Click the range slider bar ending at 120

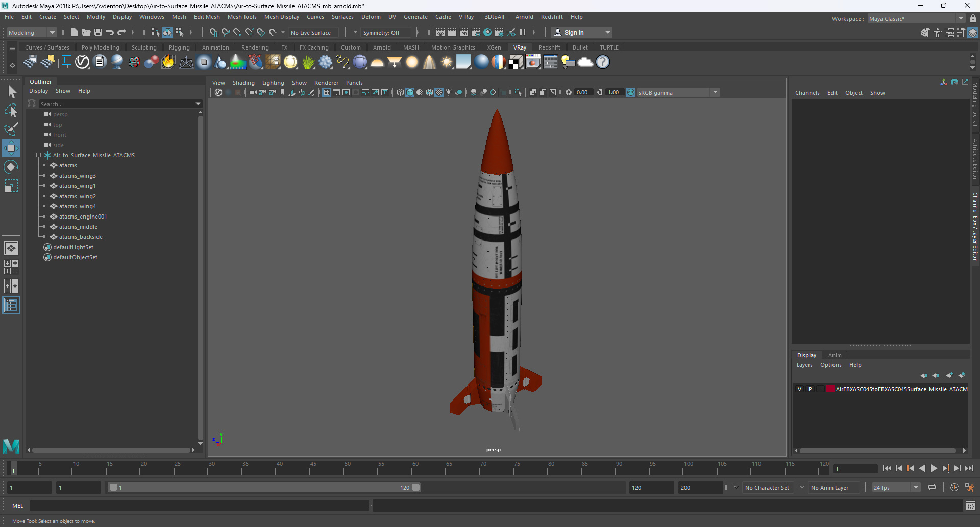pyautogui.click(x=265, y=488)
